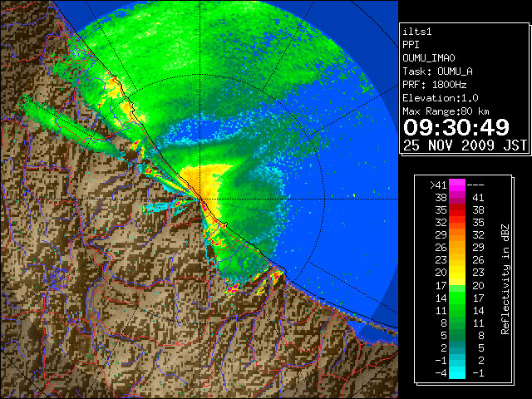Click the 'Task: OUMU_A' line
This screenshot has width=532, height=399.
[438, 71]
